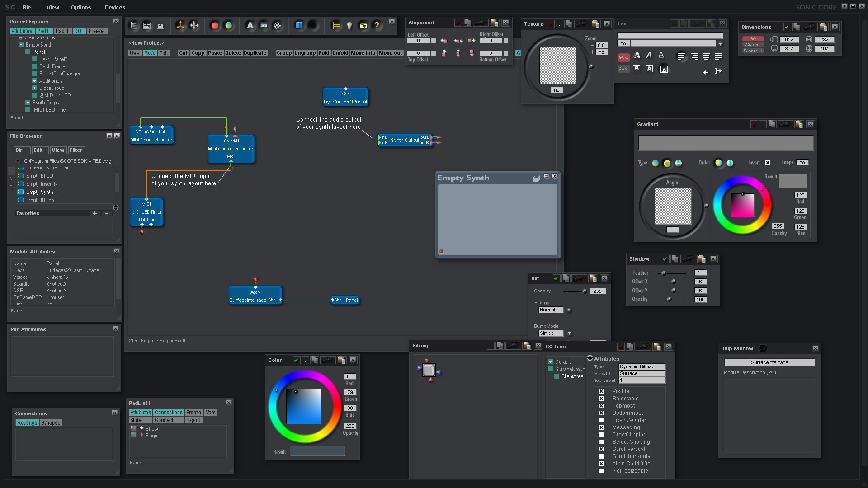868x488 pixels.
Task: Click the Duplicate button
Action: pyautogui.click(x=255, y=53)
